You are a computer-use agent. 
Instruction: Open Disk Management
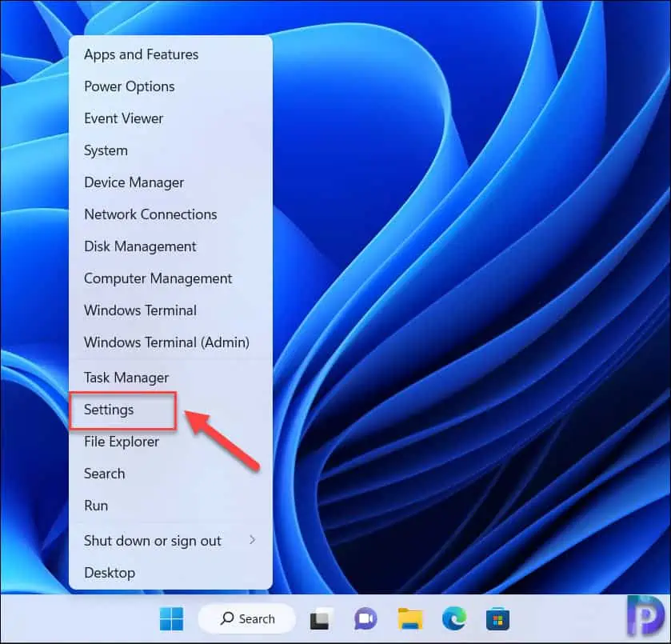point(170,246)
